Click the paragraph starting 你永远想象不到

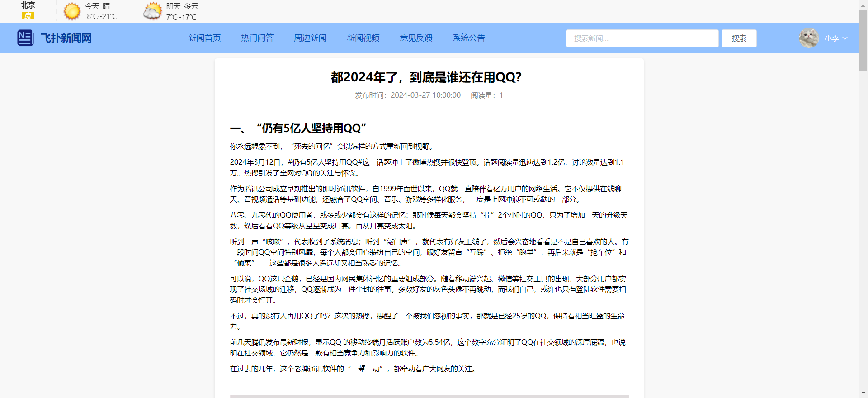pos(332,147)
